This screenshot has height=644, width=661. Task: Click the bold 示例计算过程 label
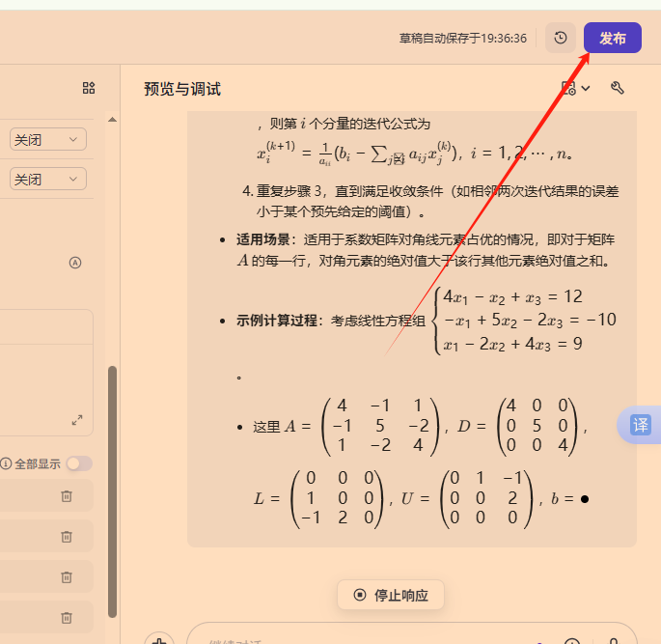[x=277, y=321]
